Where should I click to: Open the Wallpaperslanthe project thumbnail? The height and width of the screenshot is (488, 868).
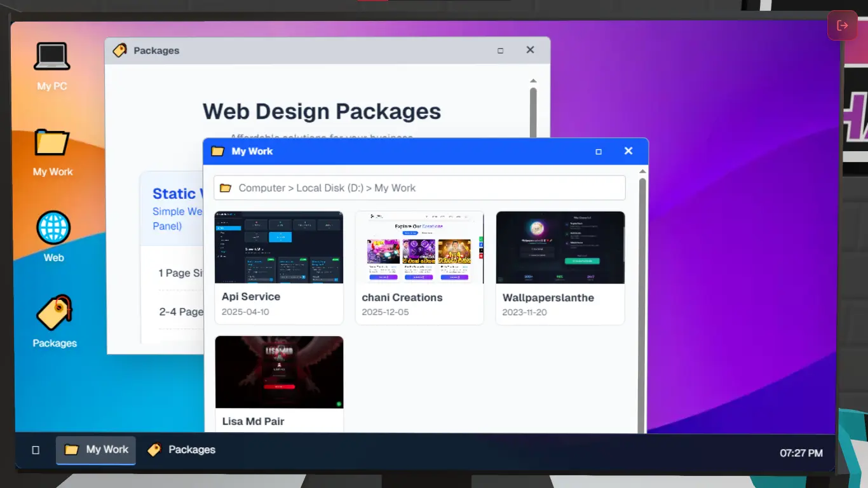(560, 247)
